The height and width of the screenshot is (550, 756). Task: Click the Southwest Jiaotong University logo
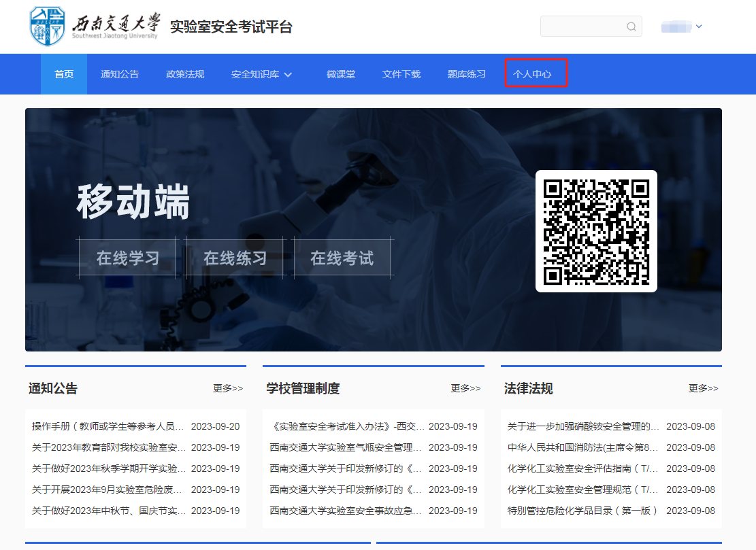[95, 27]
